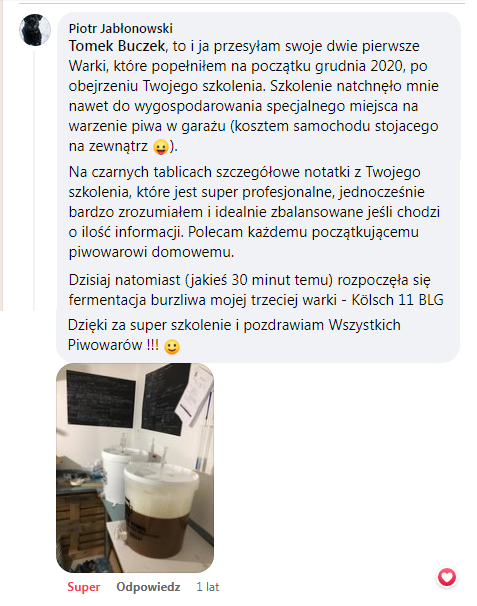Image resolution: width=477 pixels, height=606 pixels.
Task: Open the attached fermenter photo
Action: coord(135,468)
